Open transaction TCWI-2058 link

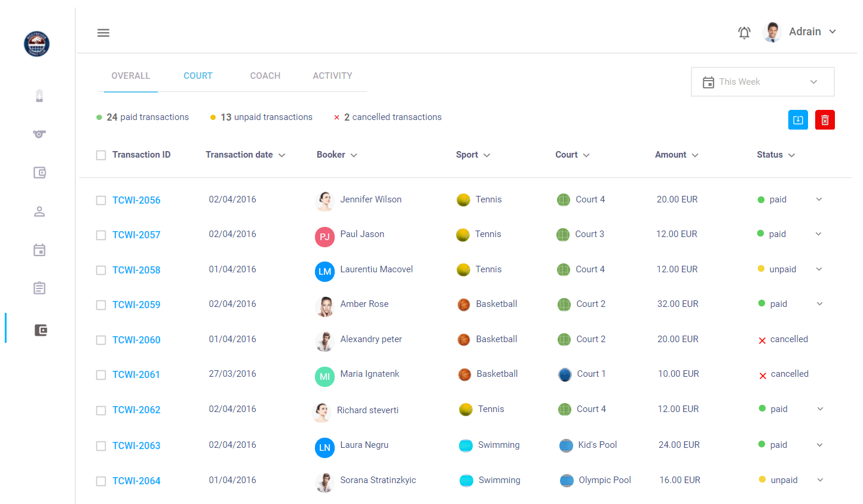tap(136, 270)
